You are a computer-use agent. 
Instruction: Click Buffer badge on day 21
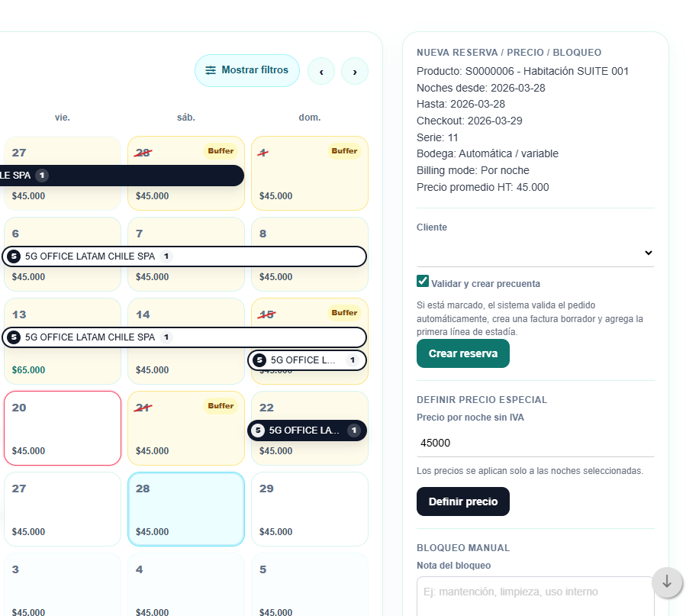[x=221, y=406]
